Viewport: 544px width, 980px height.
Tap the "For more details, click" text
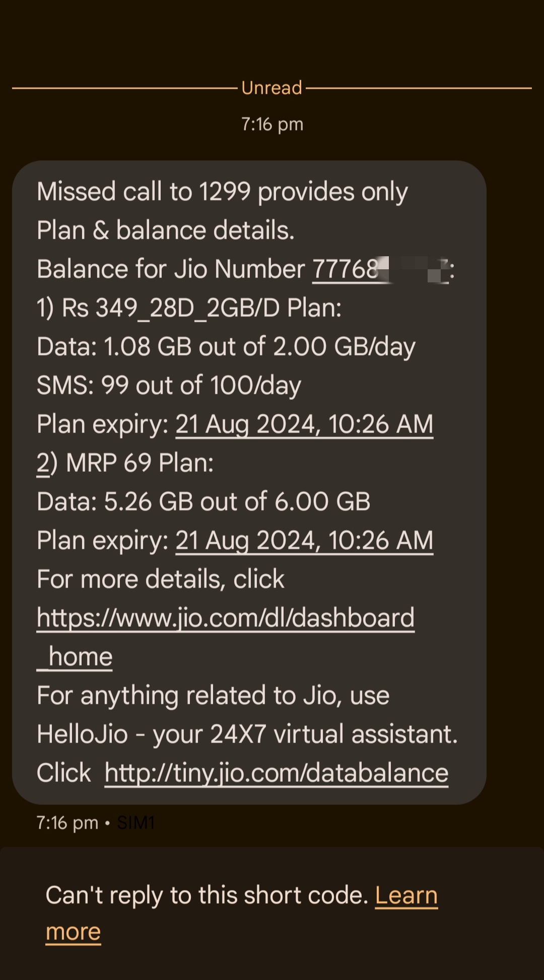[160, 579]
